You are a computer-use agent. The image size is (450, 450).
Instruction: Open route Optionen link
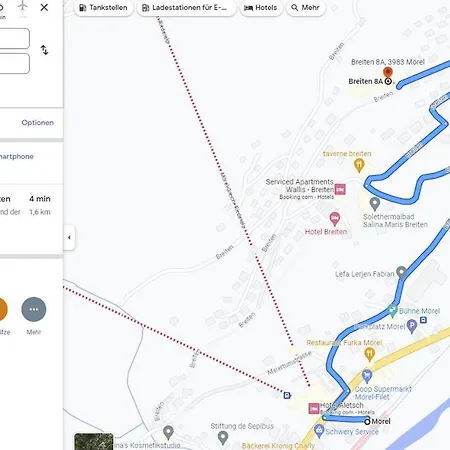38,122
